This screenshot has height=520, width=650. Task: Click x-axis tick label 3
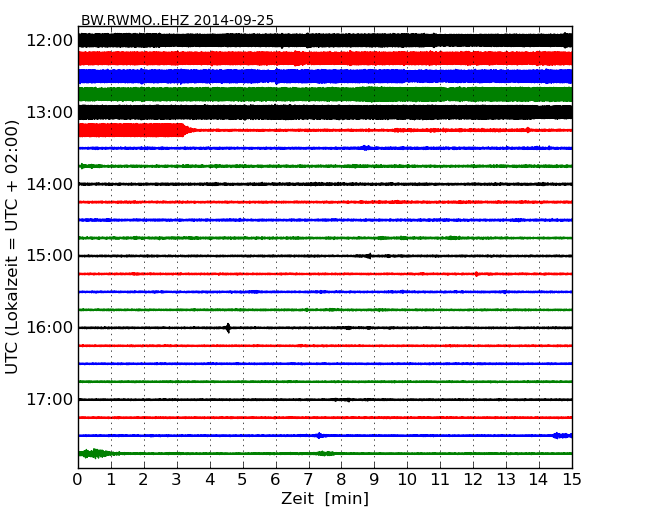[x=177, y=480]
